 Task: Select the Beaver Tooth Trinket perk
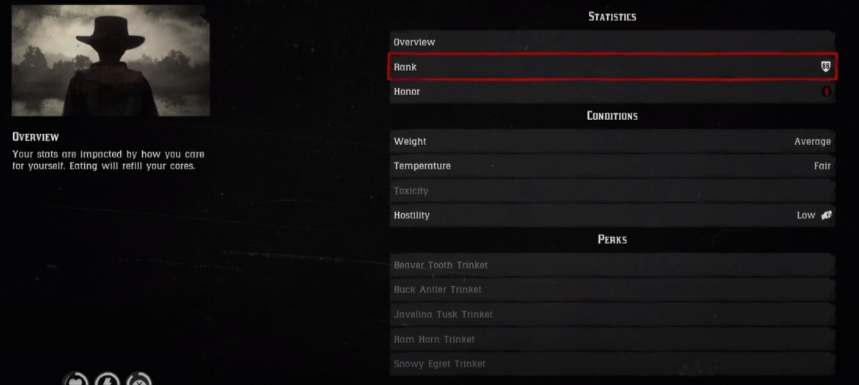click(612, 265)
